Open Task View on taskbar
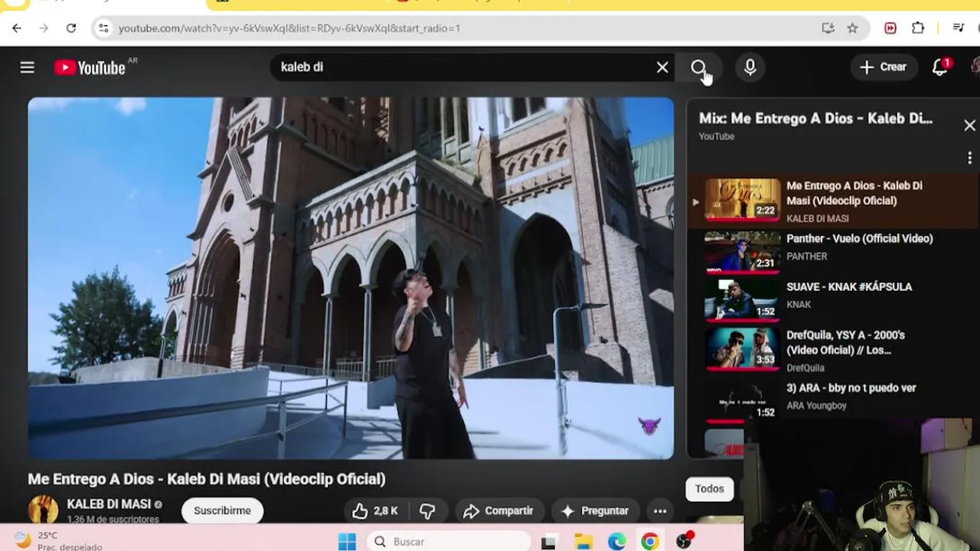980x551 pixels. pyautogui.click(x=548, y=542)
